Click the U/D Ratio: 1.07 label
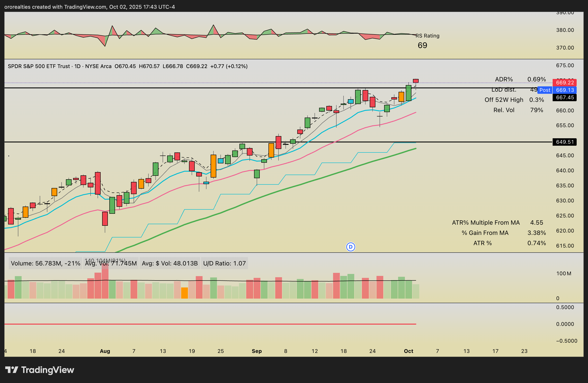Viewport: 588px width, 383px height. tap(224, 263)
